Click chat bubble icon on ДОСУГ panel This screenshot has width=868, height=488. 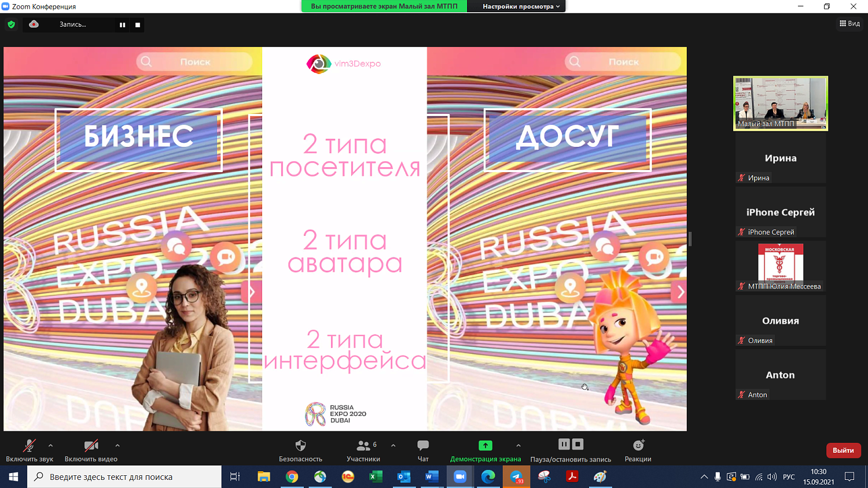click(605, 247)
